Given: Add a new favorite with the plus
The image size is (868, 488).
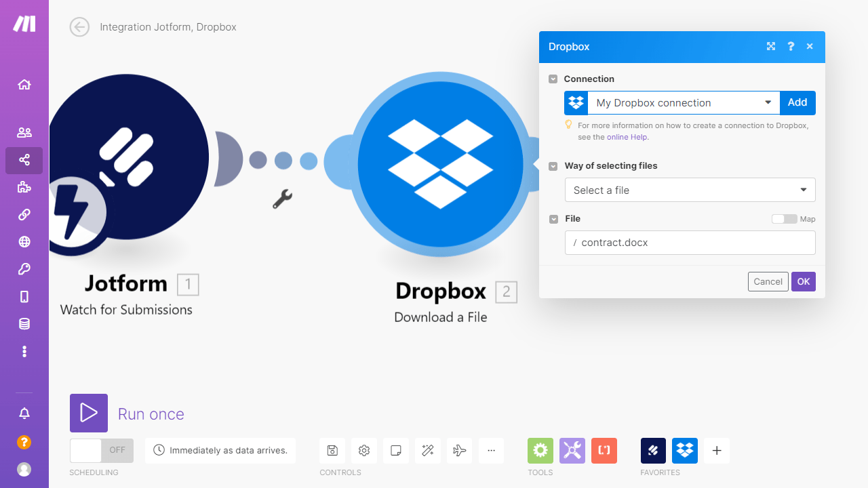Looking at the screenshot, I should click(x=717, y=450).
